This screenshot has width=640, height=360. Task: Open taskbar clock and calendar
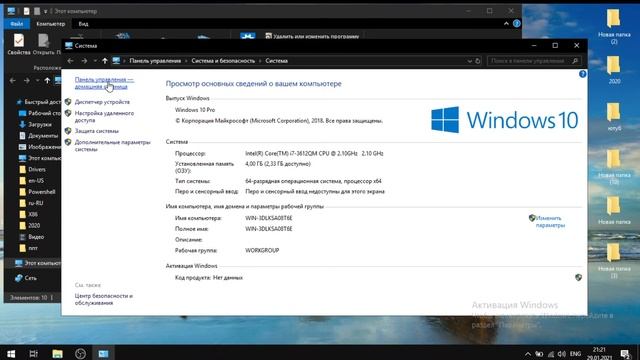click(599, 353)
